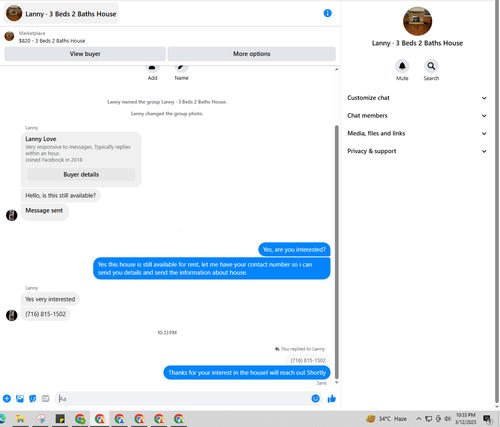Click the More options button

click(251, 54)
